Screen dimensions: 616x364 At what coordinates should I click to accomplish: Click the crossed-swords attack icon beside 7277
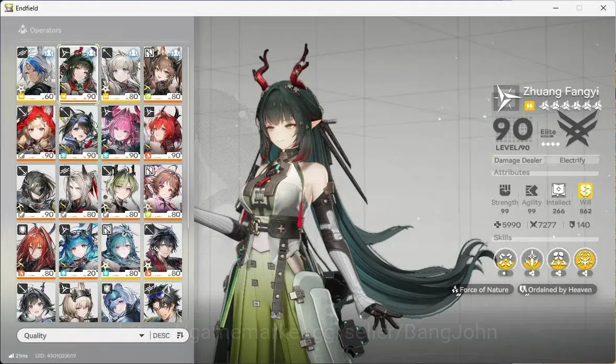click(533, 224)
